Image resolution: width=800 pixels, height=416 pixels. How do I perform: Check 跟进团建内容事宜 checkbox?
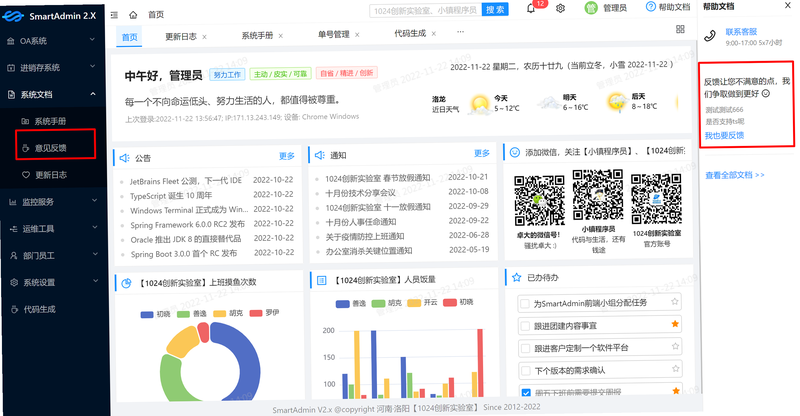coord(524,326)
